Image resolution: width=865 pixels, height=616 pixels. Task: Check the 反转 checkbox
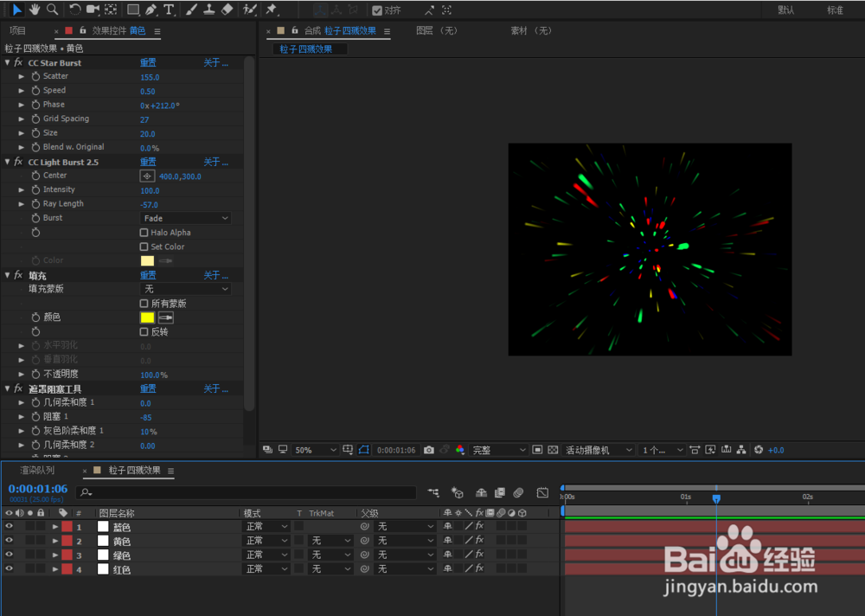coord(144,331)
